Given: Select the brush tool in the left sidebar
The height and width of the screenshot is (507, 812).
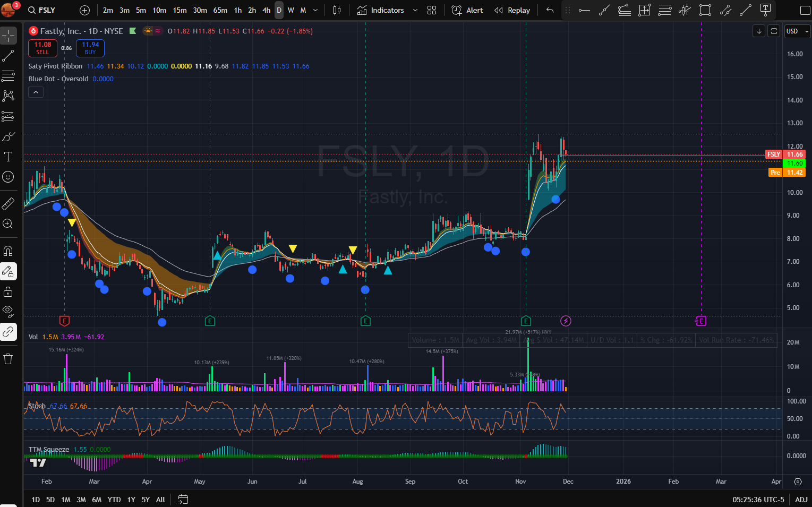Looking at the screenshot, I should click(8, 137).
